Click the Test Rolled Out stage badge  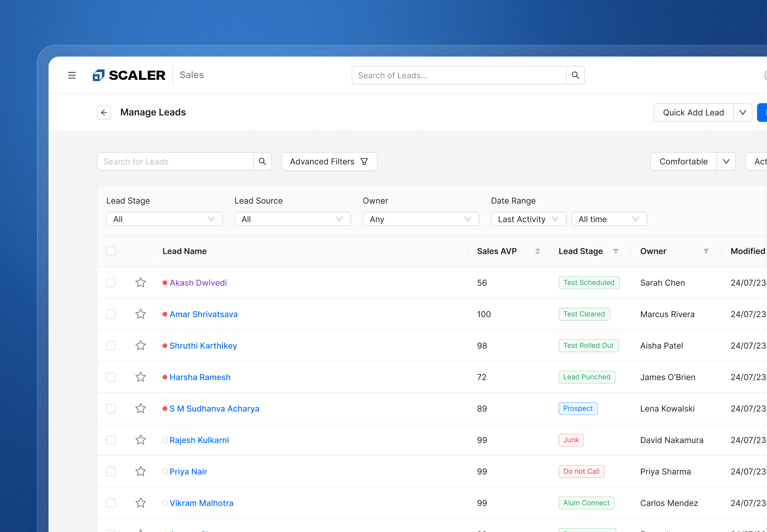coord(589,346)
